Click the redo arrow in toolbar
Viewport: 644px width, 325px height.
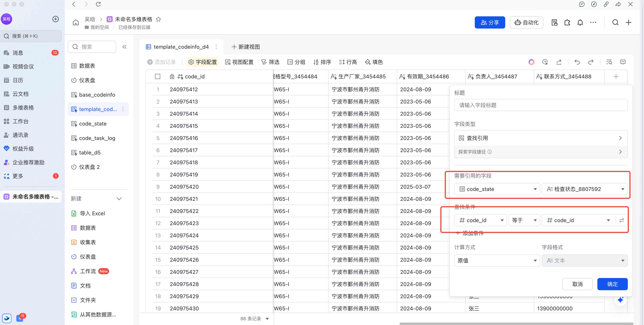tap(591, 62)
